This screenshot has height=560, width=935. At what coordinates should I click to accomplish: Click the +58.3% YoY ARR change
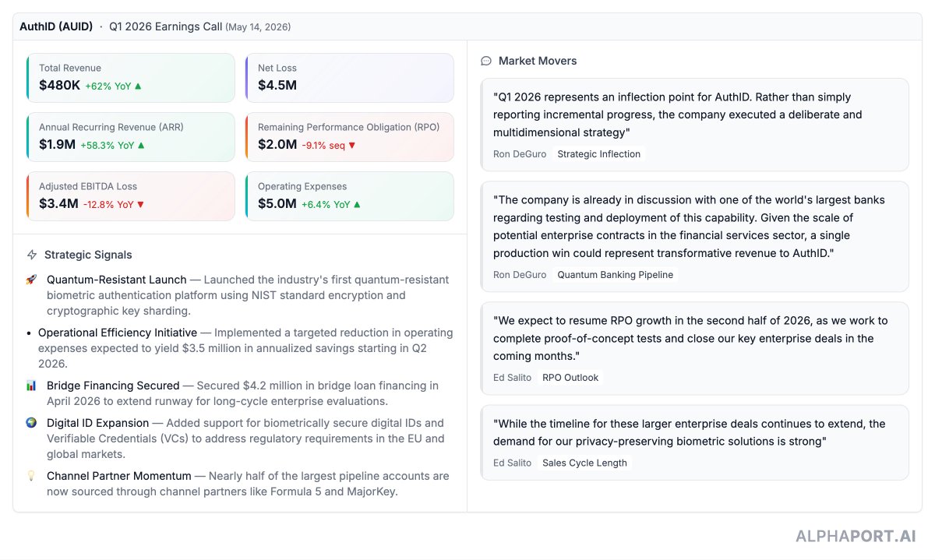click(108, 146)
